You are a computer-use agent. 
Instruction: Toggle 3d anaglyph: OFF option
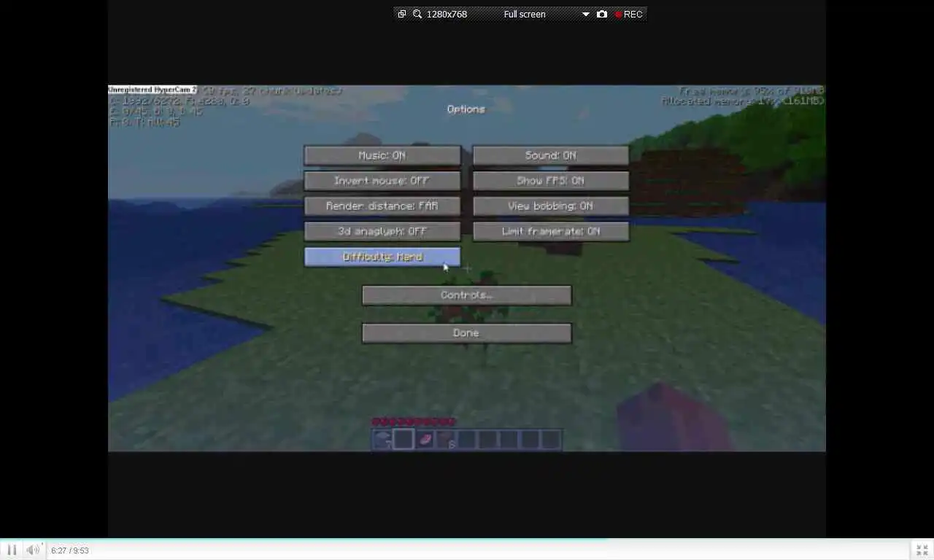click(382, 231)
